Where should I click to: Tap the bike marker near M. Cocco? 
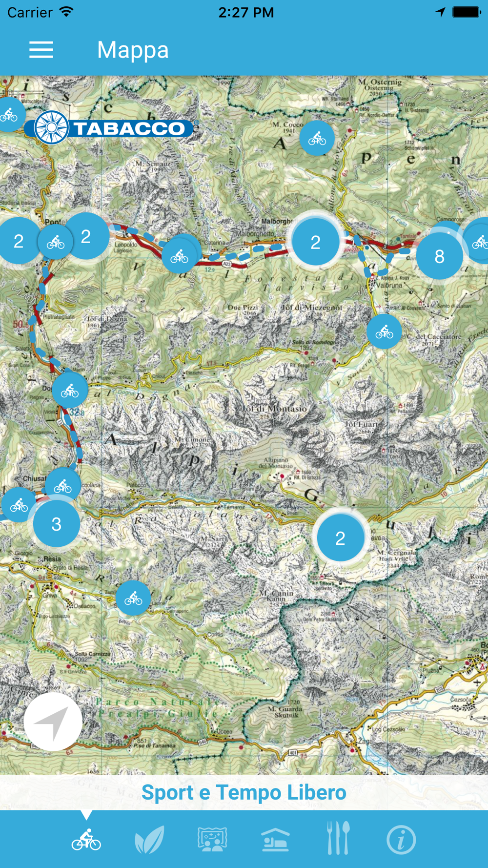(x=317, y=139)
